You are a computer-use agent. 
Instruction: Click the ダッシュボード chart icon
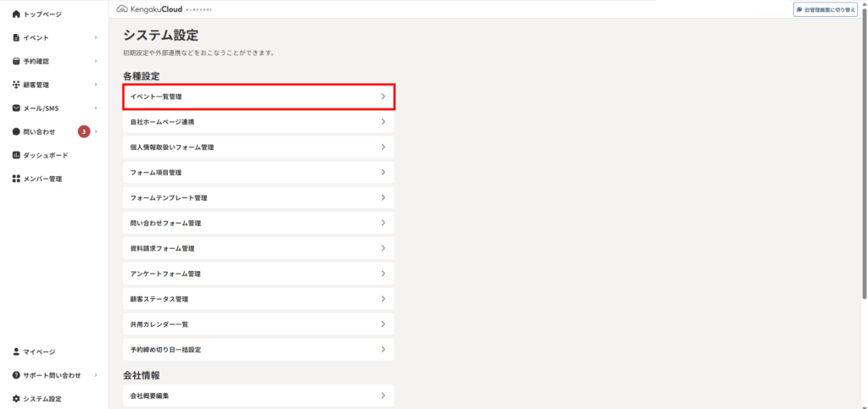(x=16, y=155)
